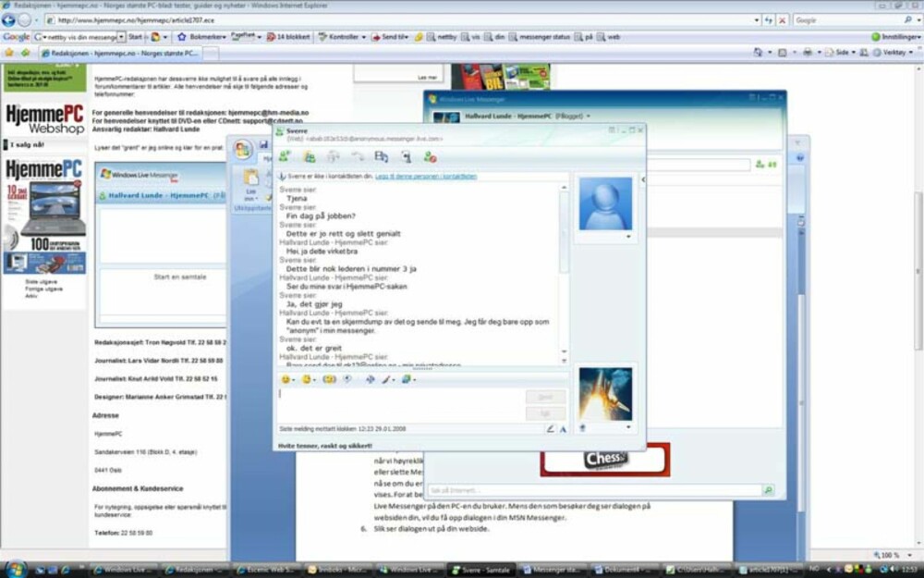This screenshot has height=578, width=924.
Task: Click the font style icon below chat input
Action: [x=564, y=429]
